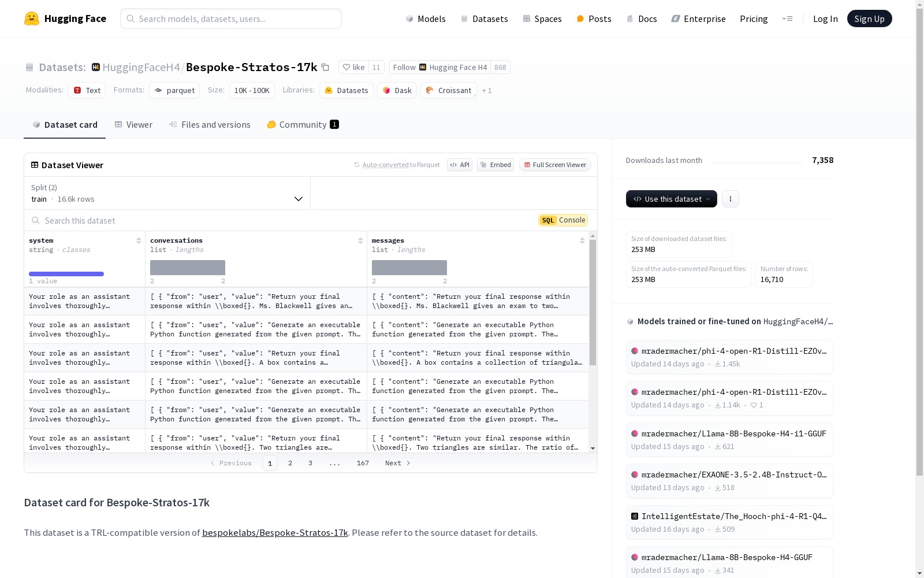
Task: Open the Pricing nav item
Action: pos(754,18)
